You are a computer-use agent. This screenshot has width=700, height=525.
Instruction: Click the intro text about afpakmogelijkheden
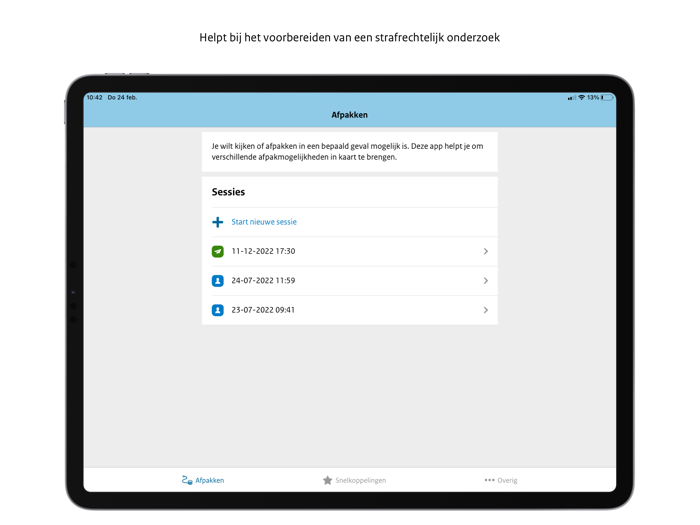tap(347, 151)
